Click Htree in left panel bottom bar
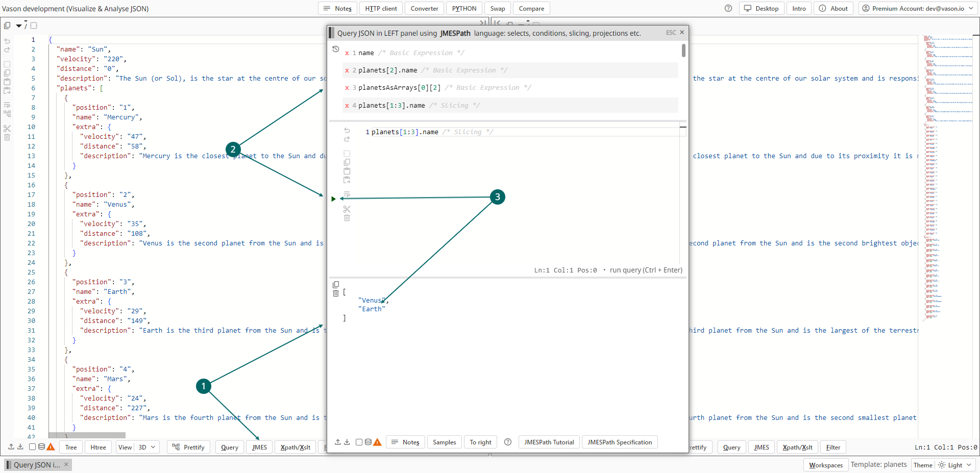 pos(98,447)
